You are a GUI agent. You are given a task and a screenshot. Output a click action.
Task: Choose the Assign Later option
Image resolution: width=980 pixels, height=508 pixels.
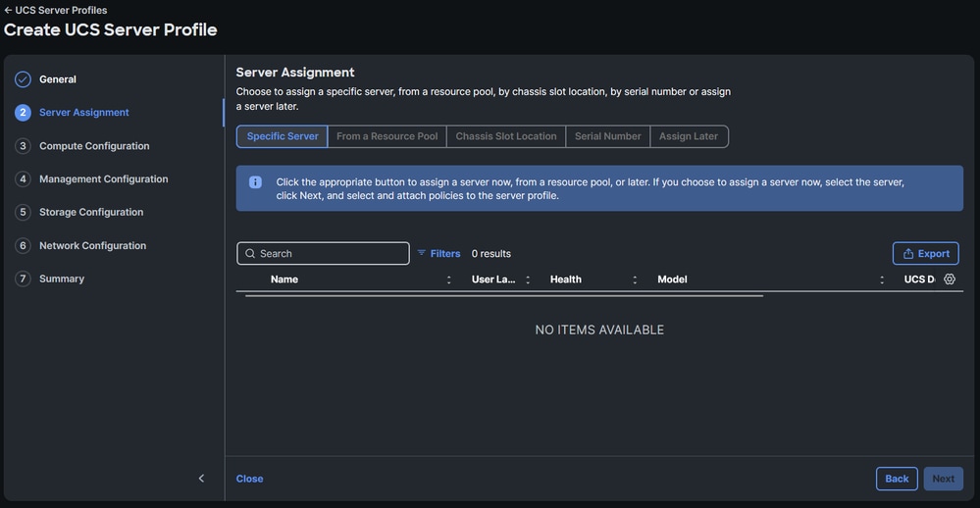(x=689, y=136)
